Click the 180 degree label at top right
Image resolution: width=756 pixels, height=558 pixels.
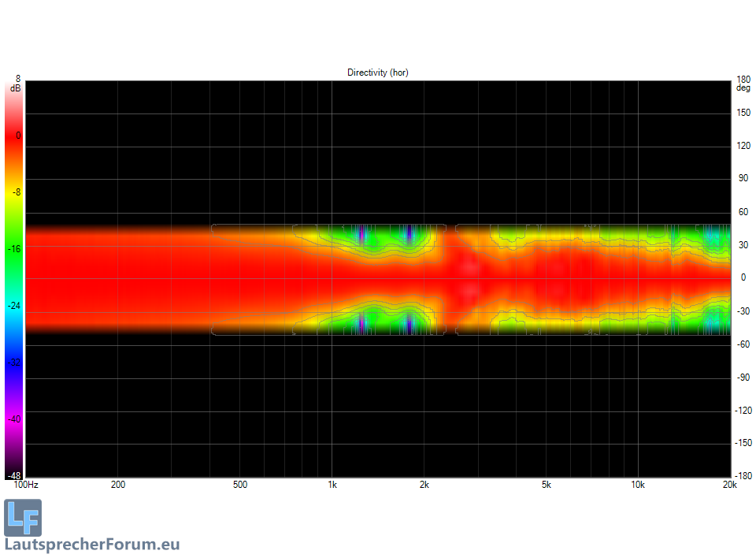click(743, 80)
